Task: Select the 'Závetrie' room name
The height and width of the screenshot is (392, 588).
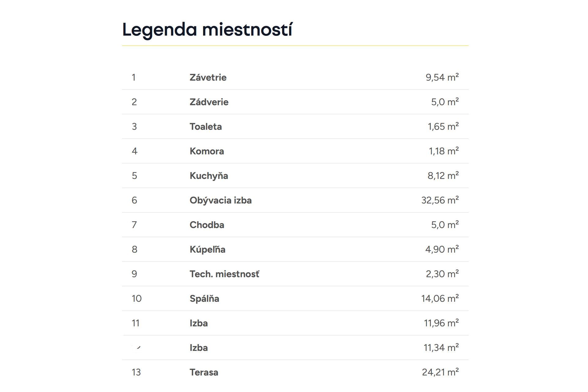Action: click(208, 78)
